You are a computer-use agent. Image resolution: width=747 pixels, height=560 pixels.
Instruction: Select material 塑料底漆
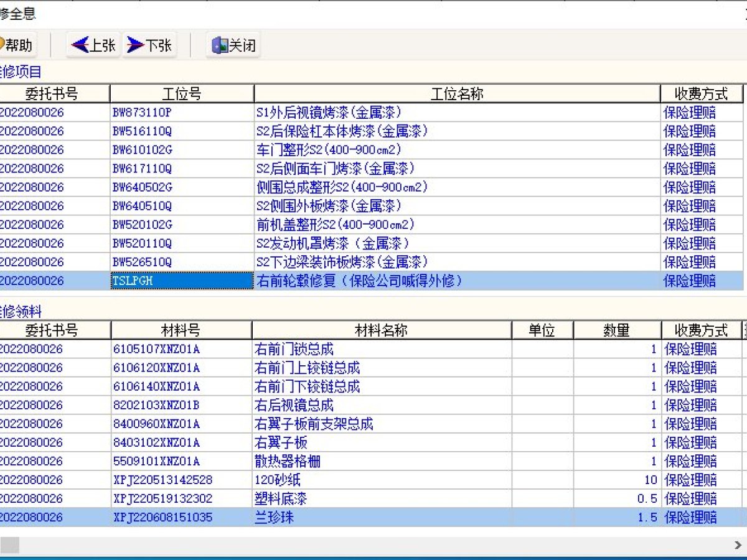click(x=281, y=498)
